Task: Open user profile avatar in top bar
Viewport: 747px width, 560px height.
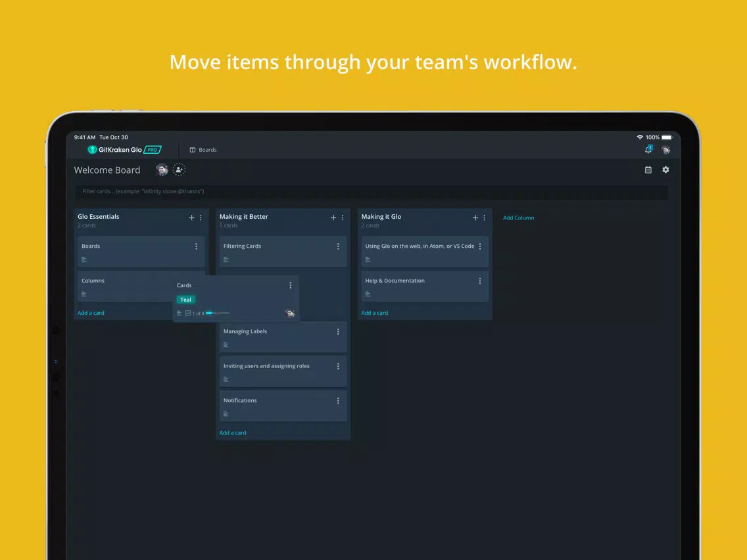Action: (665, 150)
